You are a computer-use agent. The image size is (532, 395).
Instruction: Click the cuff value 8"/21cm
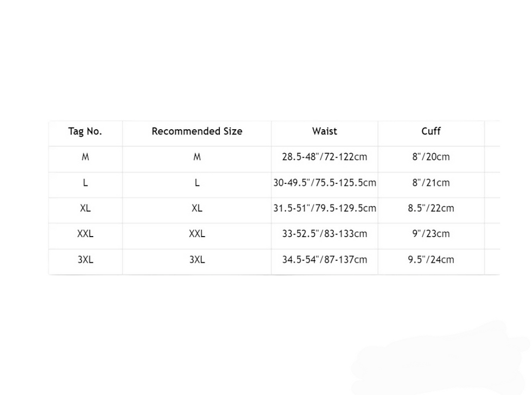(431, 183)
